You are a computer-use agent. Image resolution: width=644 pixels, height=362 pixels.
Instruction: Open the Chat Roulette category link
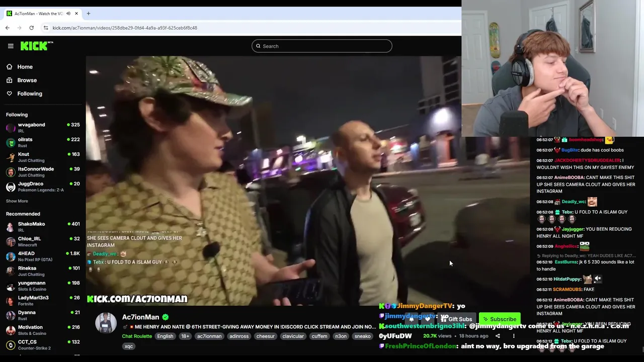[x=137, y=336]
